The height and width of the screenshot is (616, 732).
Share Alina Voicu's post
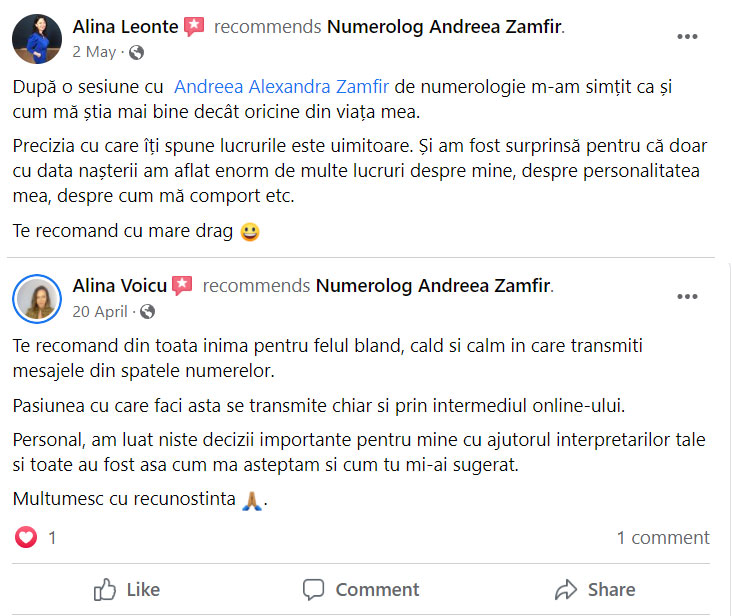pos(595,589)
